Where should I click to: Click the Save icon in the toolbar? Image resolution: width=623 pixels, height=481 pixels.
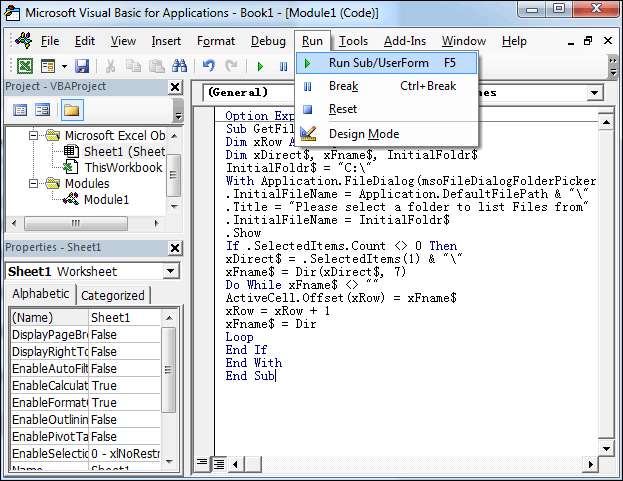tap(82, 66)
